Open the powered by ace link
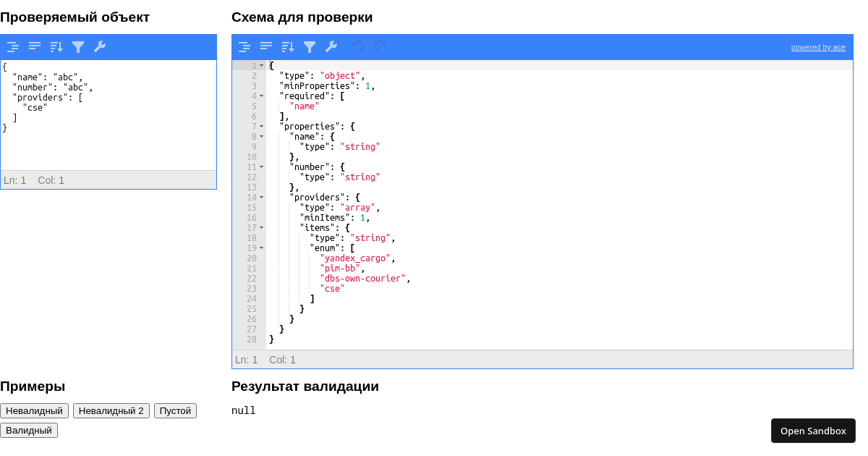Viewport: 868px width, 456px height. click(818, 48)
